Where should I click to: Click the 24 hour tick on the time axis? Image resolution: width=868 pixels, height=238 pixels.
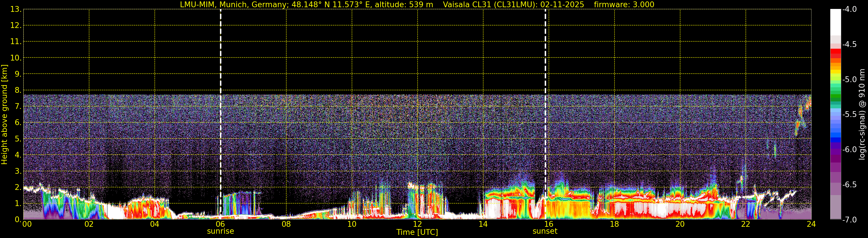coord(811,224)
